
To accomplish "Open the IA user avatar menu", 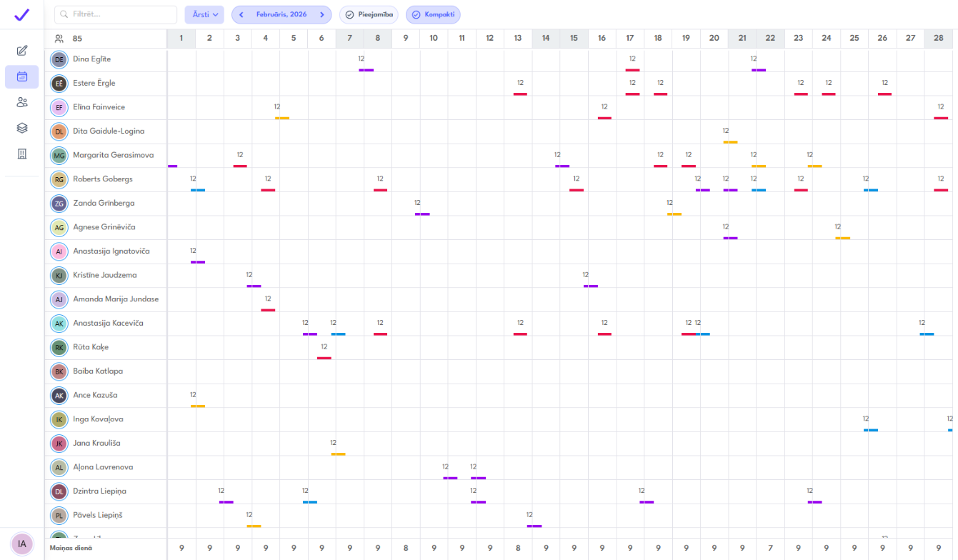I will tap(22, 544).
